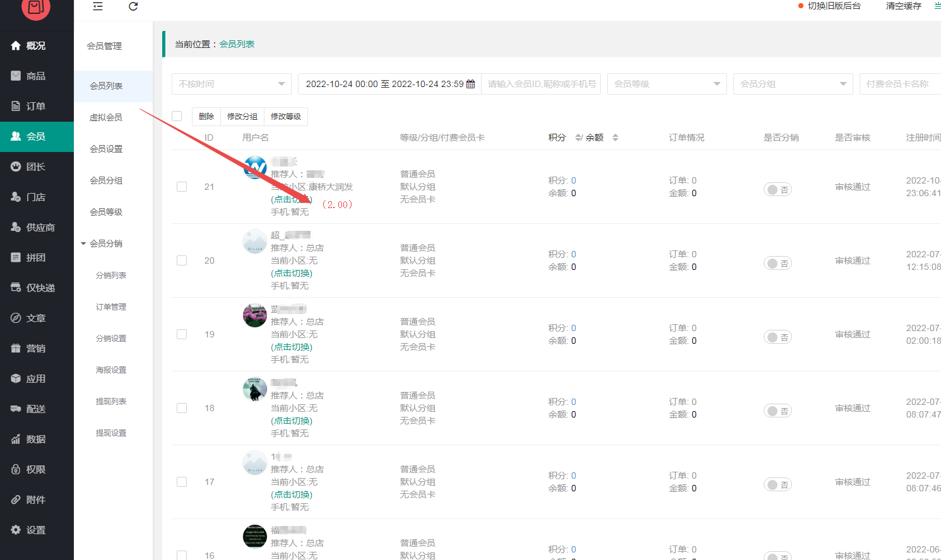
Task: Tick the checkbox for member ID 19
Action: [182, 334]
